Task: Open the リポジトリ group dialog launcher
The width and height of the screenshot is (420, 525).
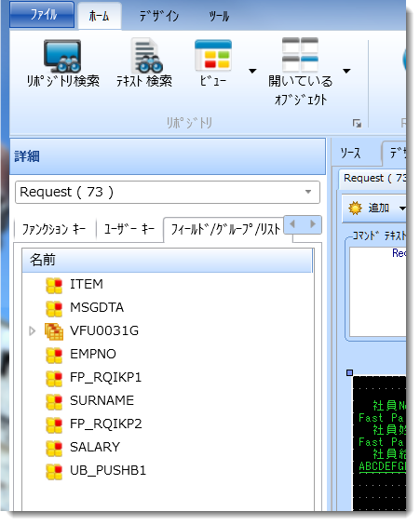Action: pos(357,123)
